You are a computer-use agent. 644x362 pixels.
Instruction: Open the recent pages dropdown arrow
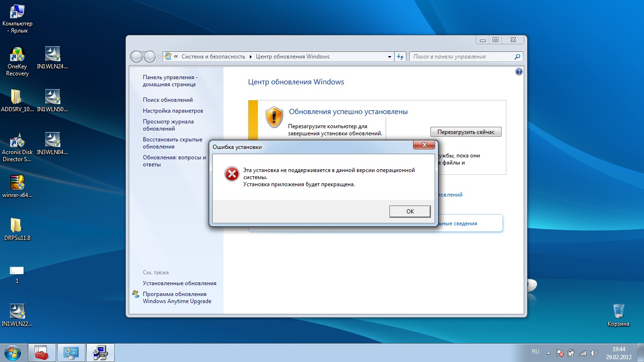[x=159, y=57]
